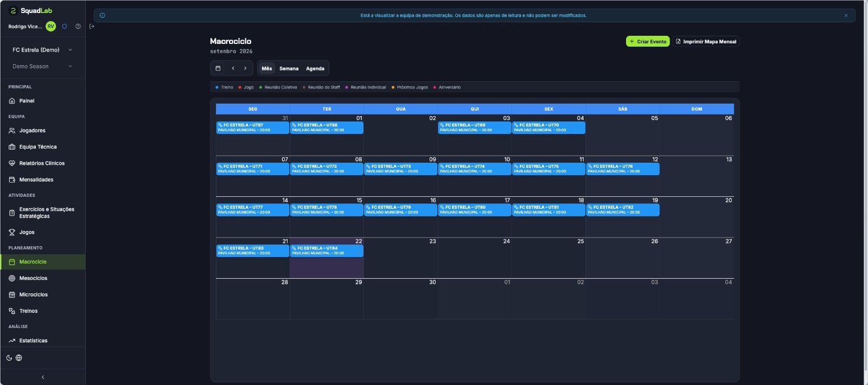Viewport: 868px width, 385px height.
Task: Click the Relatórios Clínicos heart icon
Action: pos(12,163)
